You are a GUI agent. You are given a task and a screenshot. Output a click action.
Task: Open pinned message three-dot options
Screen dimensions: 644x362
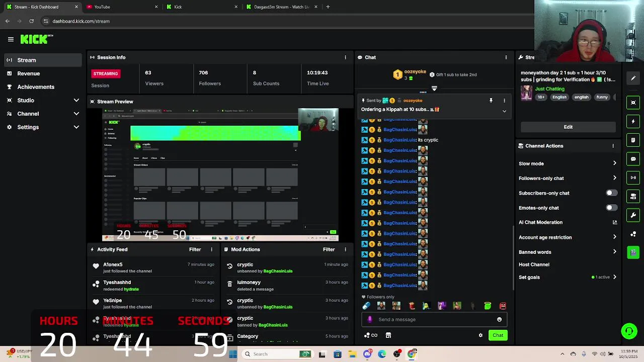(x=504, y=101)
